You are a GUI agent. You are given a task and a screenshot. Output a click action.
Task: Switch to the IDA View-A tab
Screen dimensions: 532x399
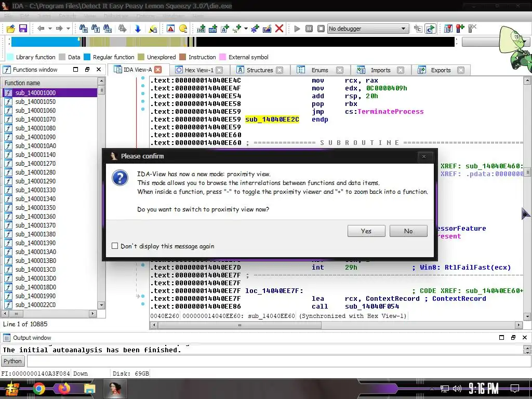point(137,70)
